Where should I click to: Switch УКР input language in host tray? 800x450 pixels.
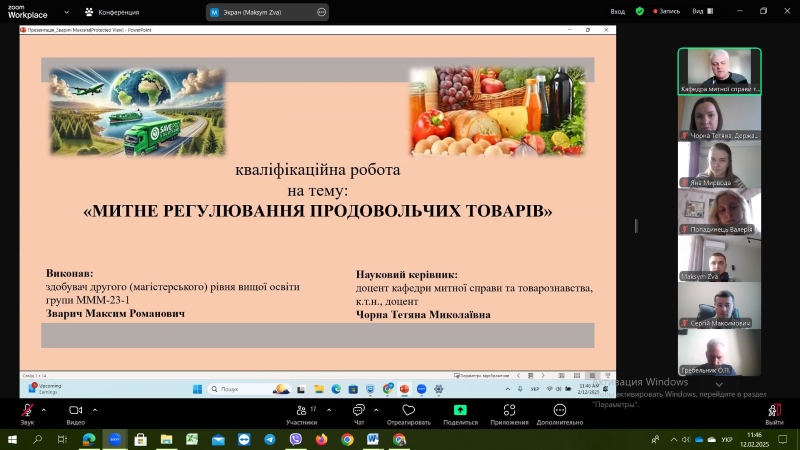click(727, 439)
